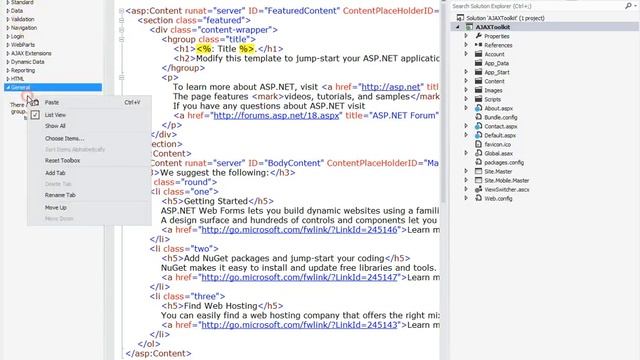The height and width of the screenshot is (360, 640).
Task: Click the WebParts toolbox group label
Action: pos(23,45)
